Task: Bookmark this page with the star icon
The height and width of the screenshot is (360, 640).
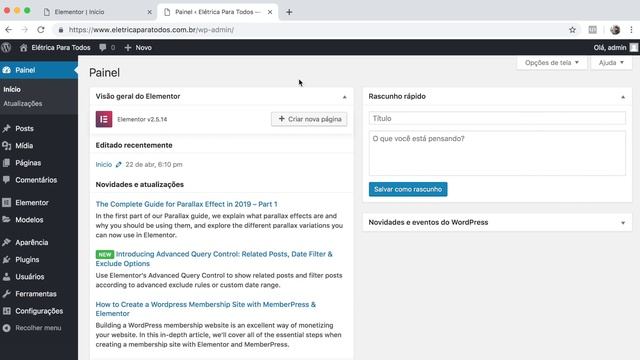Action: coord(572,30)
